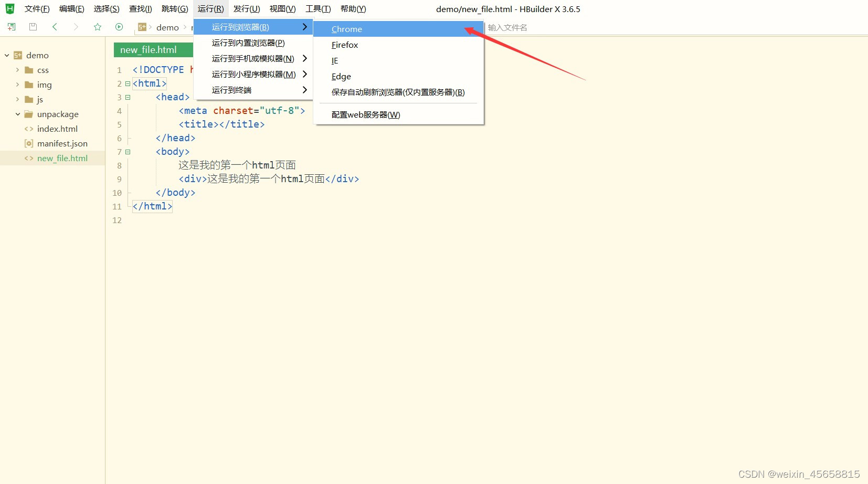Click the new file toolbar icon
868x484 pixels.
point(12,27)
